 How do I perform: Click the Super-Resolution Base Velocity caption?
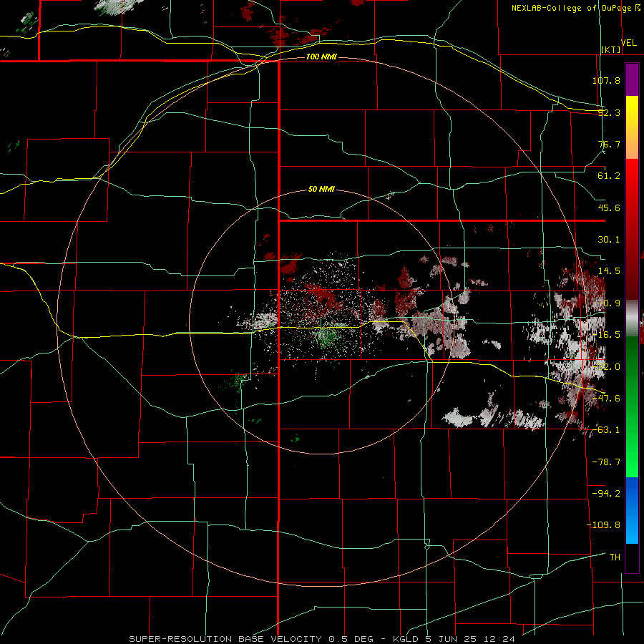321,639
